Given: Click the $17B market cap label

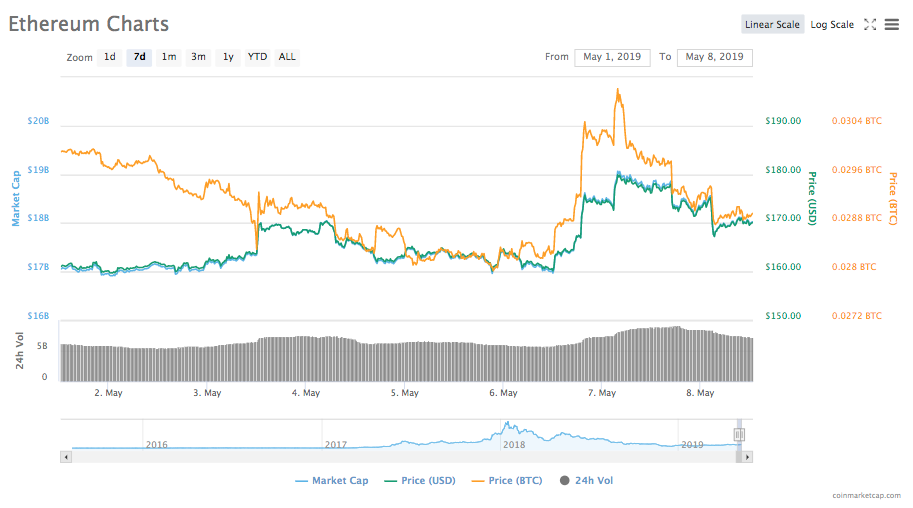Looking at the screenshot, I should pyautogui.click(x=38, y=267).
